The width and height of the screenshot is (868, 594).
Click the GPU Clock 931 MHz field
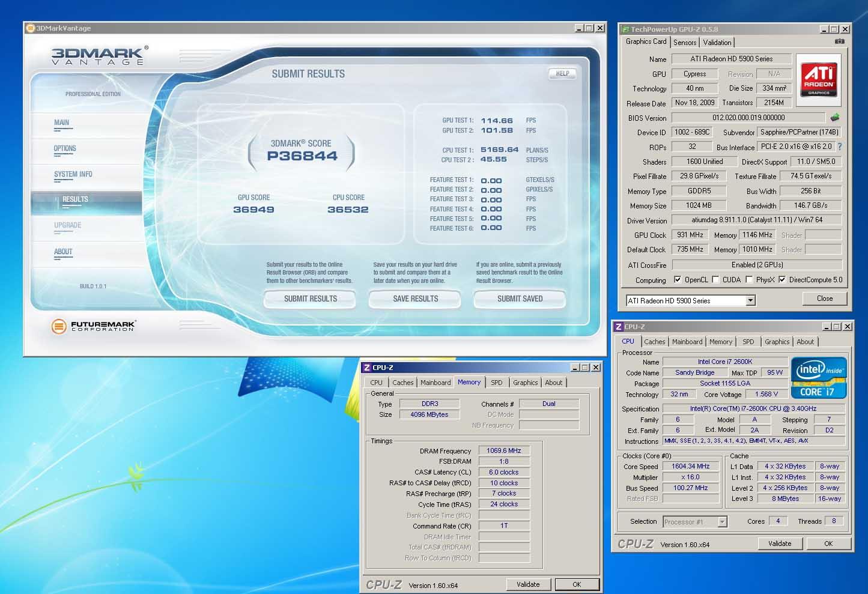click(690, 235)
